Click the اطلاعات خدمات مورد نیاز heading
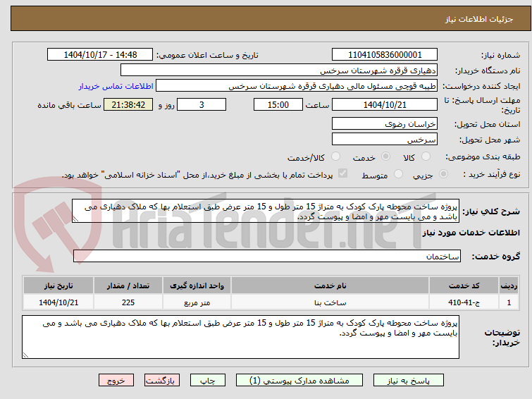 pyautogui.click(x=471, y=233)
